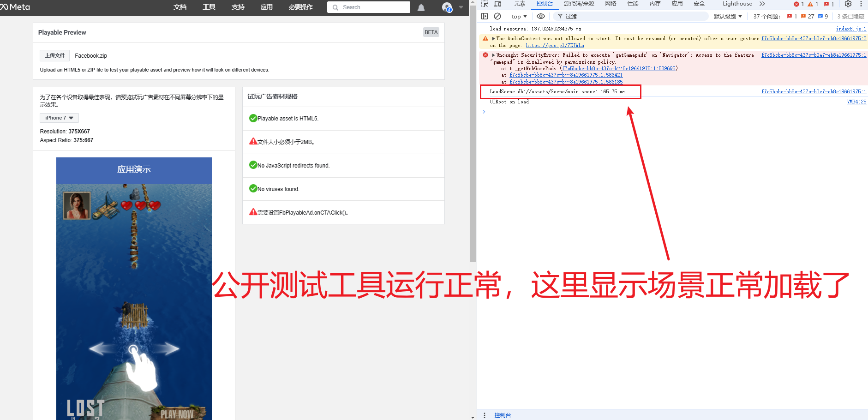Open the goo.gl/7K7WLu link
The height and width of the screenshot is (420, 868).
(x=555, y=45)
